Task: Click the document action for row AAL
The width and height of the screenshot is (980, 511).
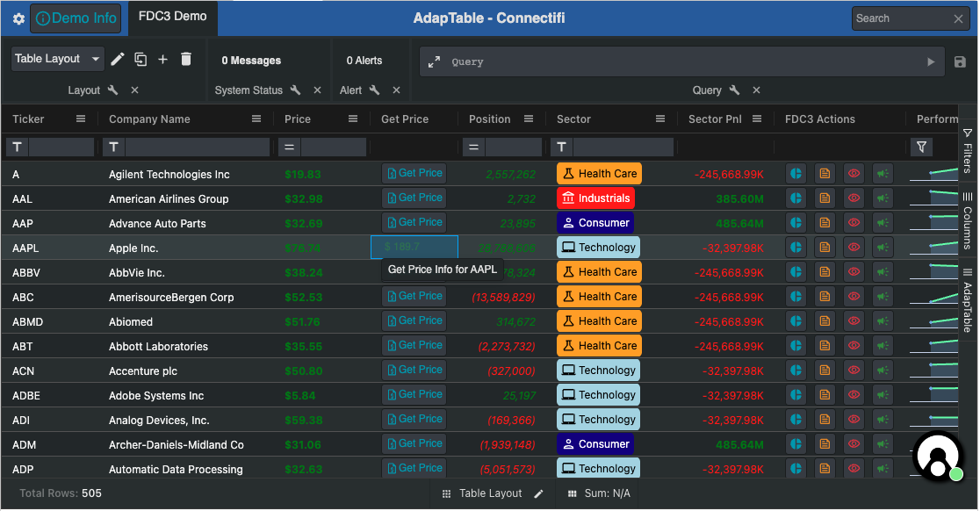Action: coord(825,198)
